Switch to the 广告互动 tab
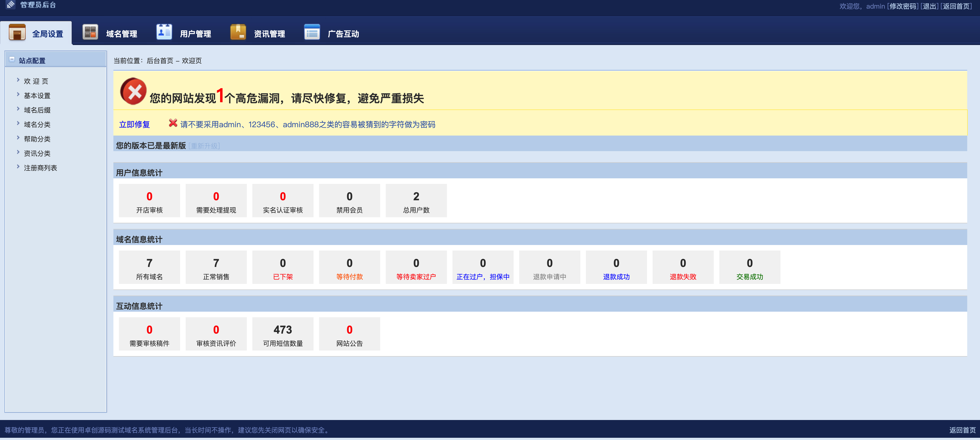Viewport: 980px width, 440px height. tap(331, 33)
